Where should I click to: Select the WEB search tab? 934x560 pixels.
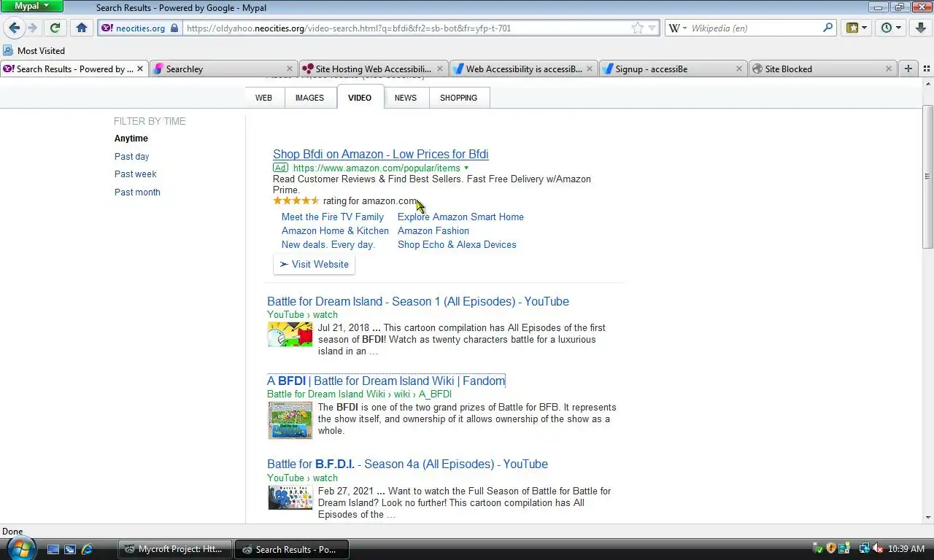(x=263, y=98)
